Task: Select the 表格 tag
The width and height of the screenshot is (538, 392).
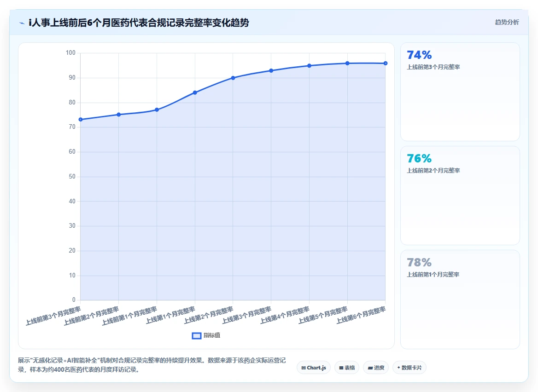Action: (x=347, y=368)
